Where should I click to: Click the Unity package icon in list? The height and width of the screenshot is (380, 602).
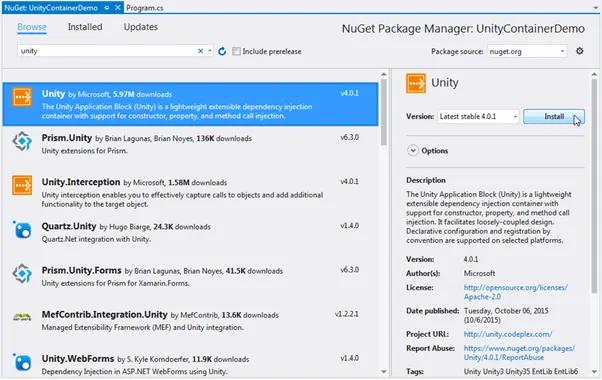pyautogui.click(x=22, y=97)
